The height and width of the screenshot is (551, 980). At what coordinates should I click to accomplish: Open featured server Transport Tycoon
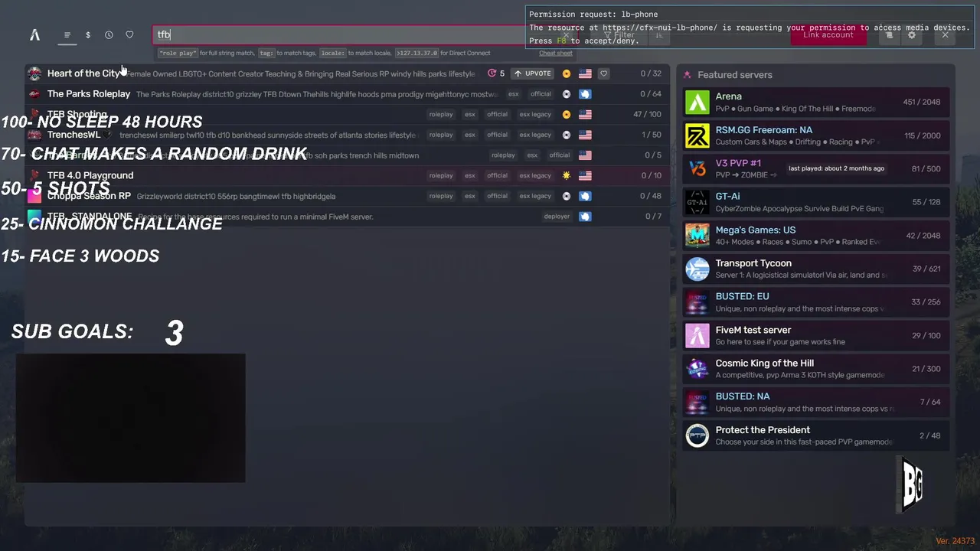(x=816, y=269)
